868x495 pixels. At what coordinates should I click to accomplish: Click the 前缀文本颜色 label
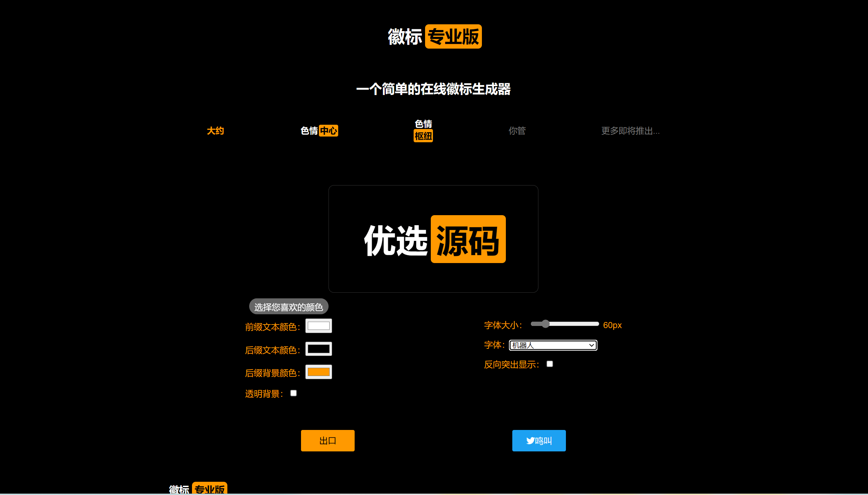point(273,327)
